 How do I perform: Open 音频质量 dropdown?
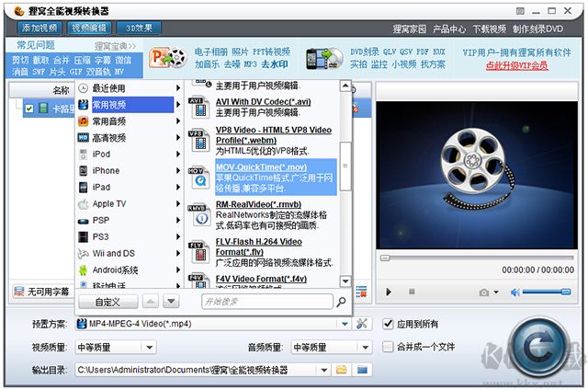tap(366, 347)
